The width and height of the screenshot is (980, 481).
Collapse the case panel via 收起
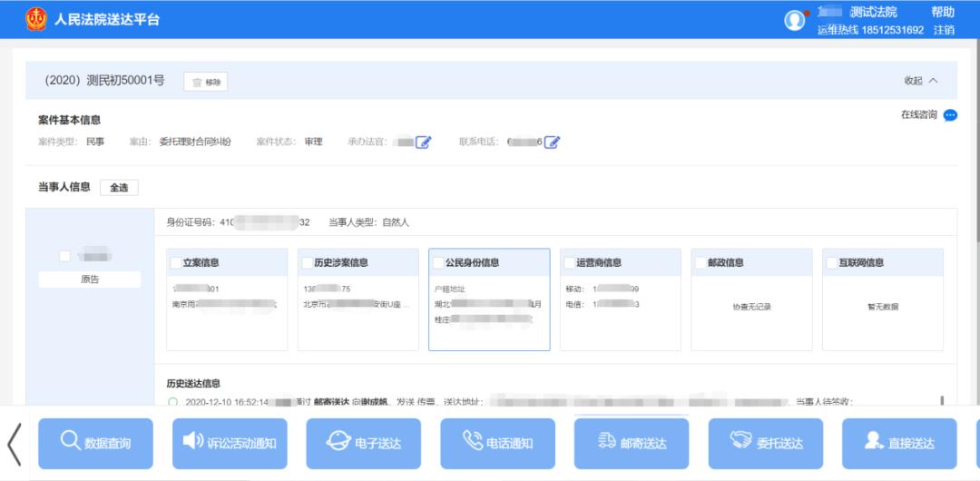[x=920, y=81]
